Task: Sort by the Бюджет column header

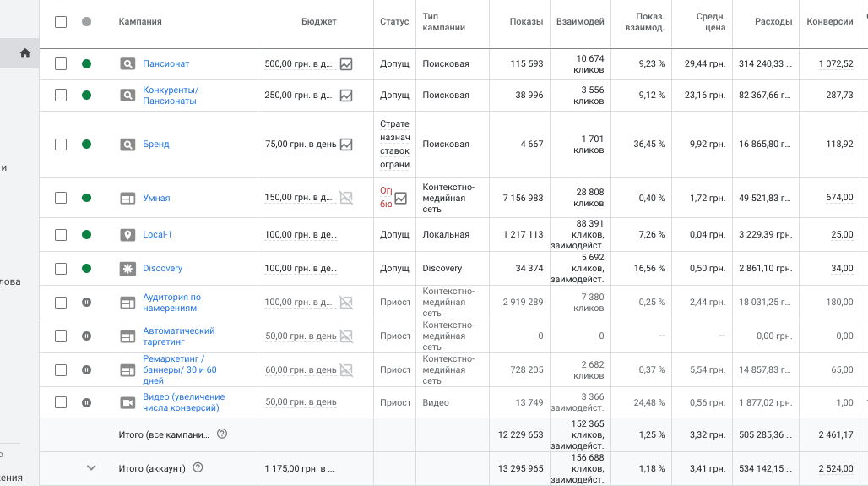Action: [x=319, y=22]
